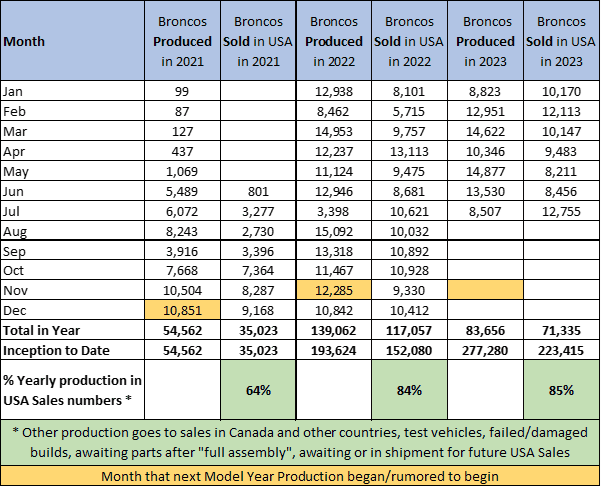Screen dimensions: 601x487
Task: Select cell with value 15,092
Action: pyautogui.click(x=334, y=231)
